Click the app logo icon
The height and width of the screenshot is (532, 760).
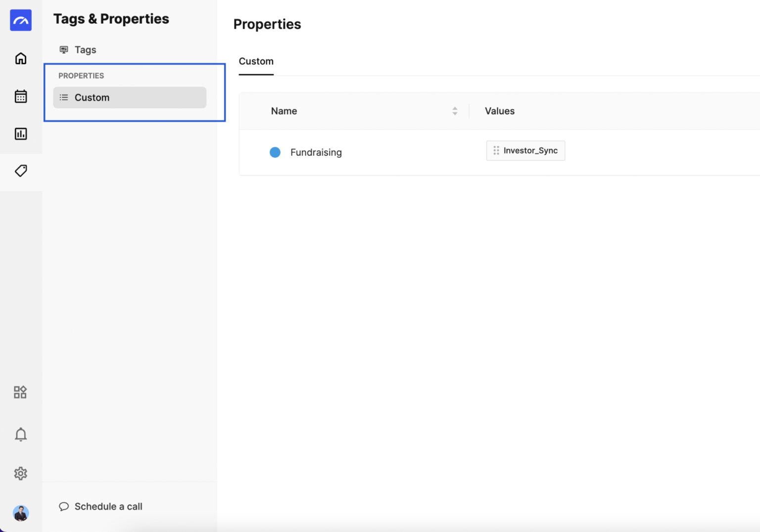pos(21,20)
